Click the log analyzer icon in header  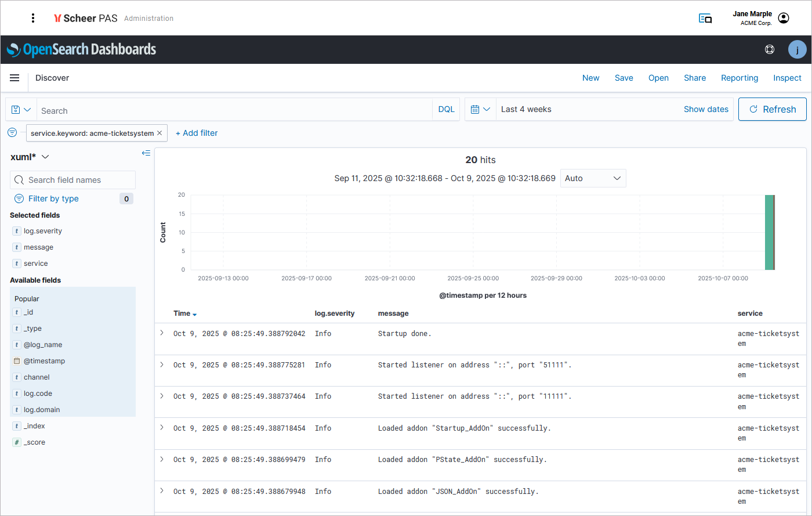[705, 19]
